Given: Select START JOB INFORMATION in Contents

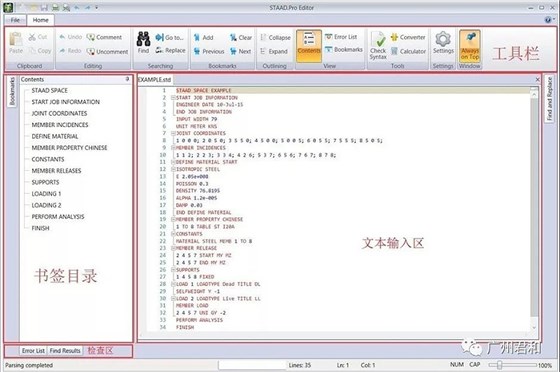Looking at the screenshot, I should (66, 102).
